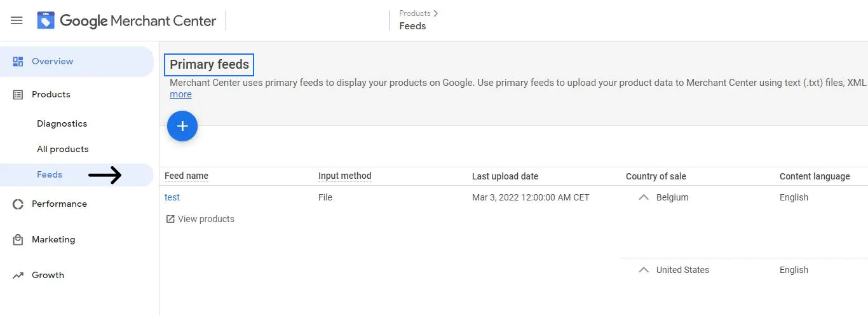868x315 pixels.
Task: Click the Marketing shopping bag icon
Action: click(x=18, y=240)
